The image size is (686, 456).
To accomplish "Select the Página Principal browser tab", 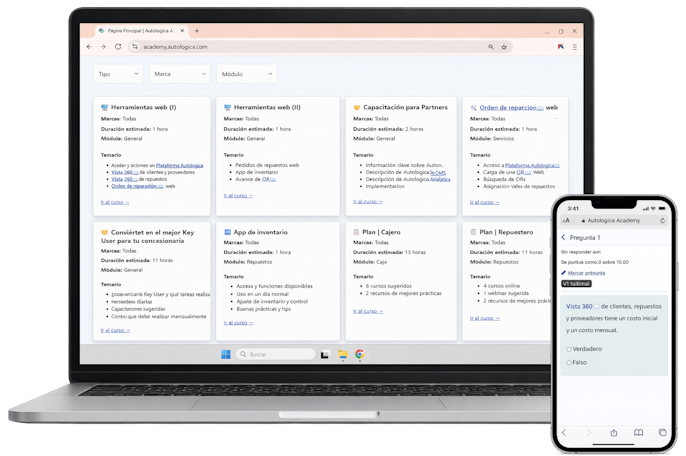I will tap(141, 31).
